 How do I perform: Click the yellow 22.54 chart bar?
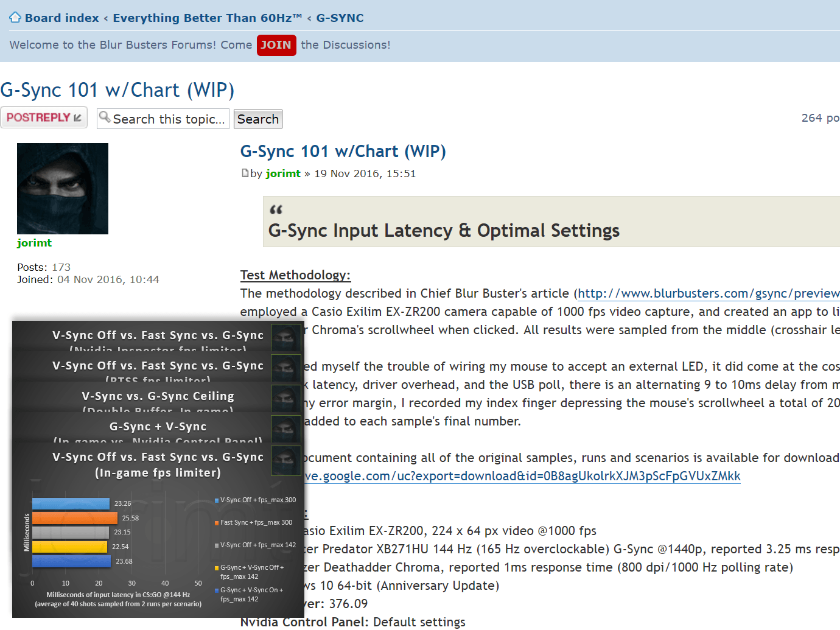70,547
